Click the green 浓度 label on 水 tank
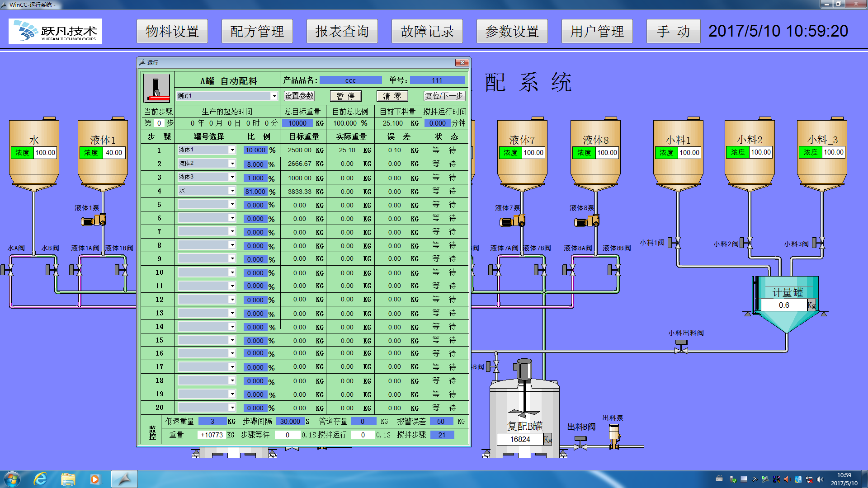Screen dimensions: 868x488 coord(22,153)
